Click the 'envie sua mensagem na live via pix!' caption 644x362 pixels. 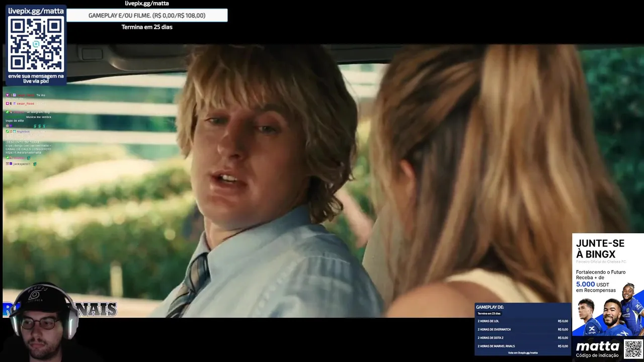coord(36,78)
